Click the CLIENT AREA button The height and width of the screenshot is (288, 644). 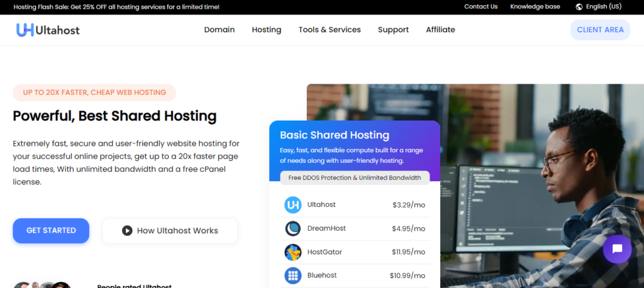coord(600,30)
